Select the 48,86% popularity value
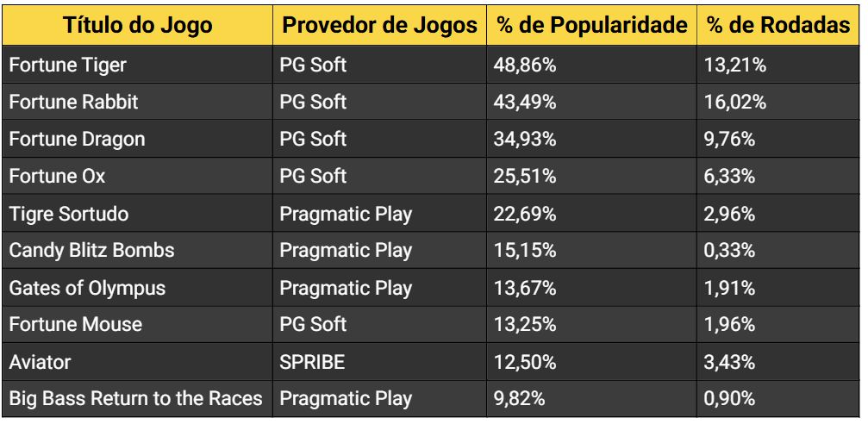The width and height of the screenshot is (868, 424). 525,65
